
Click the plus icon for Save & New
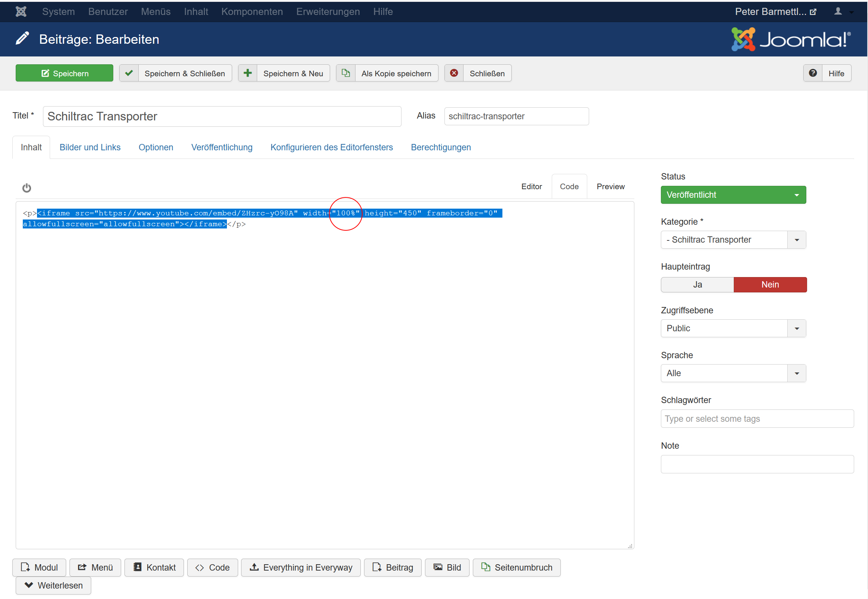[x=247, y=73]
